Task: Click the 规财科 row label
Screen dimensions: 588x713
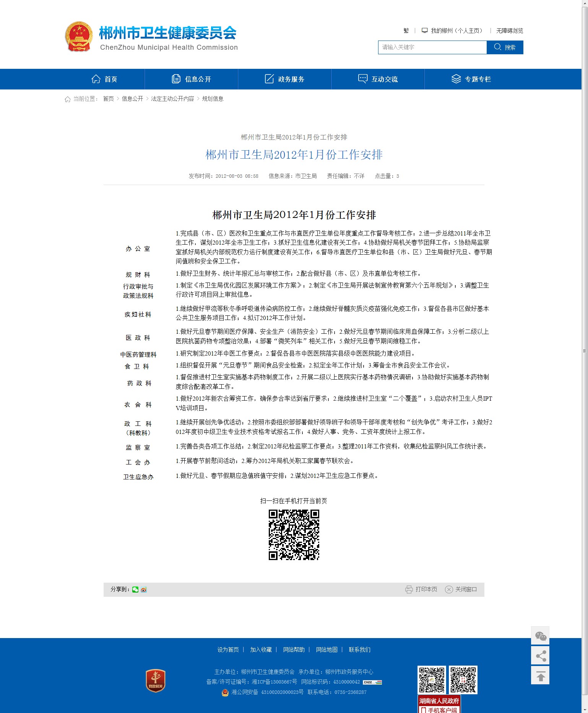Action: (x=138, y=274)
